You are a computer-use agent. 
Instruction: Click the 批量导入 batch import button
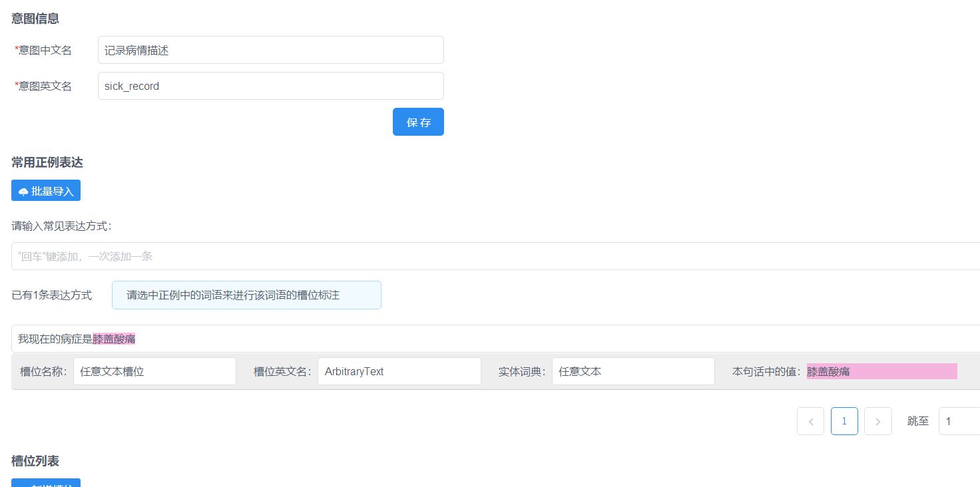pos(45,190)
